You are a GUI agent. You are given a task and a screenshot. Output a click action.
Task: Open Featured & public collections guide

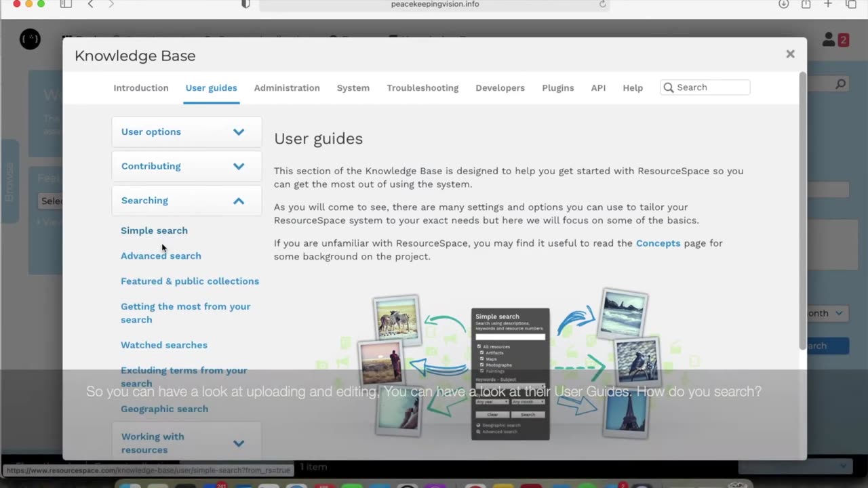click(190, 281)
